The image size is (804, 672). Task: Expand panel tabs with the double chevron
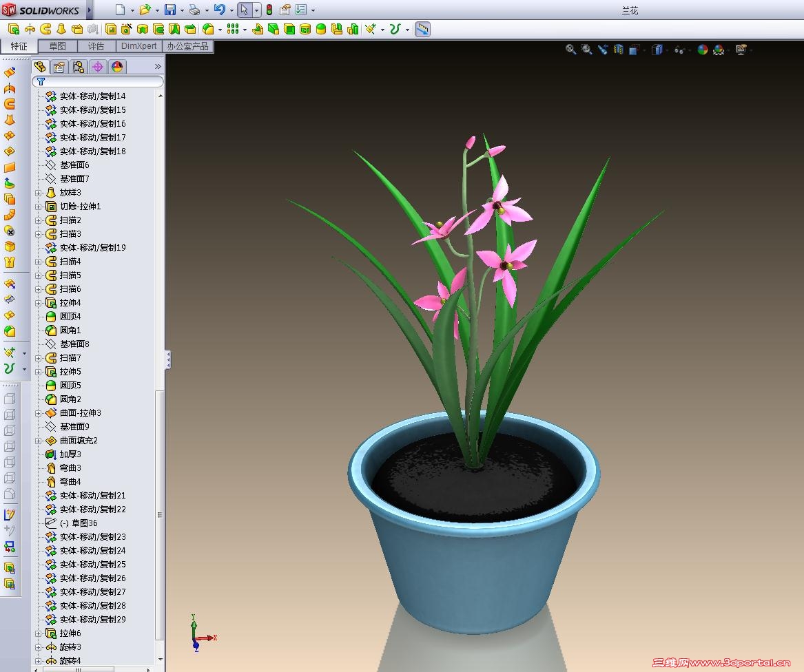click(x=158, y=67)
